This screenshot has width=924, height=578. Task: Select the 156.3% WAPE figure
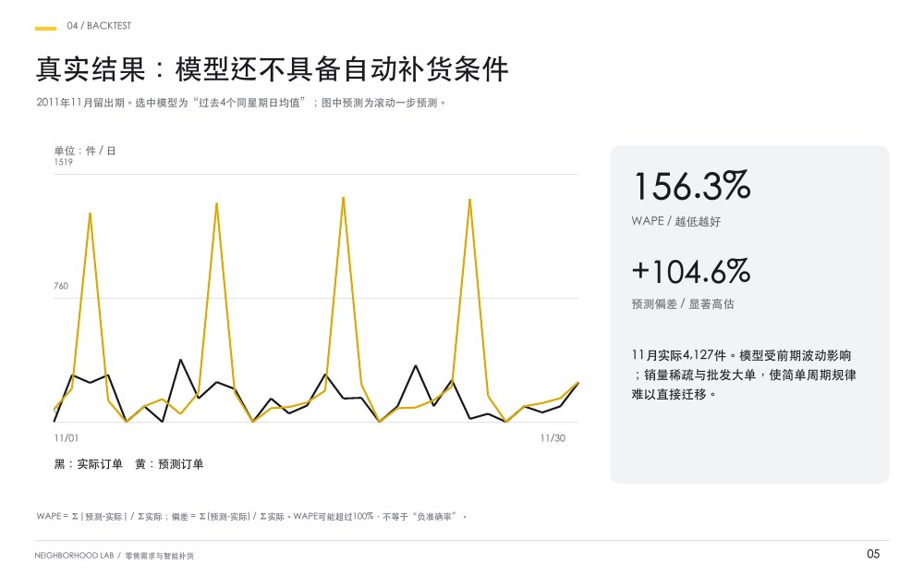coord(691,186)
